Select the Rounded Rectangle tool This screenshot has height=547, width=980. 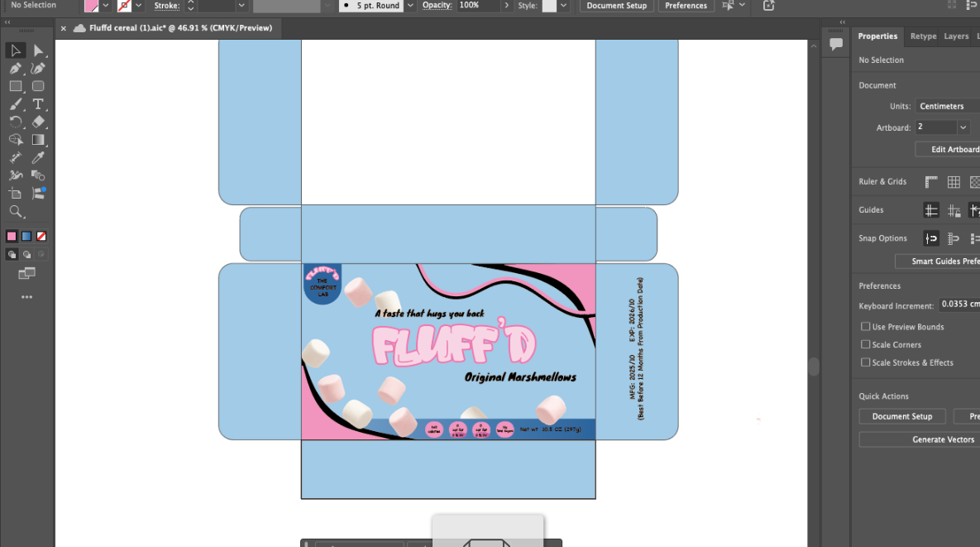click(38, 86)
